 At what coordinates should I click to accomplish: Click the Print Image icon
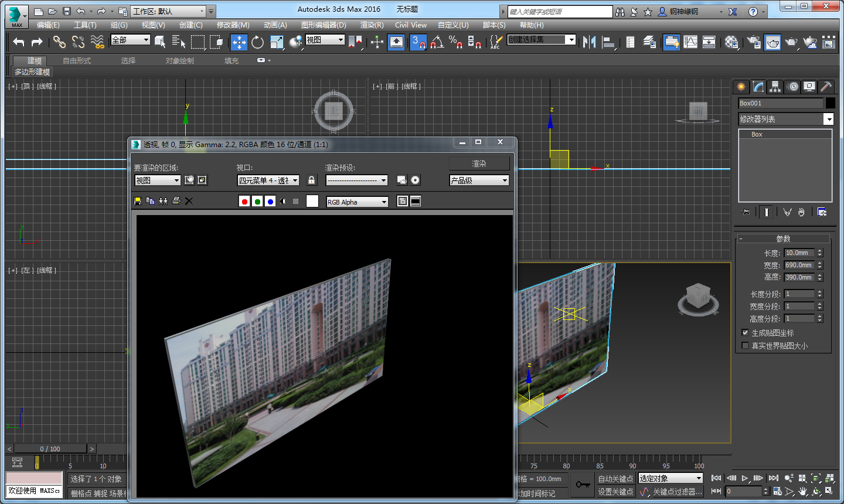point(176,201)
